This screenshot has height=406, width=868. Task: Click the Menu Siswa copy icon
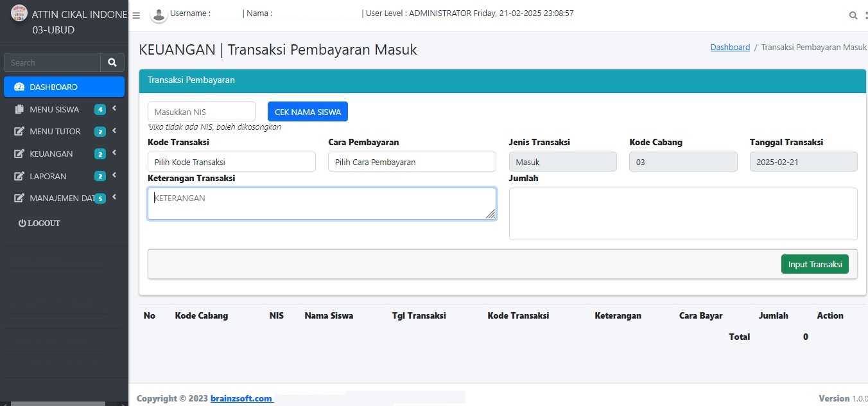(x=19, y=109)
